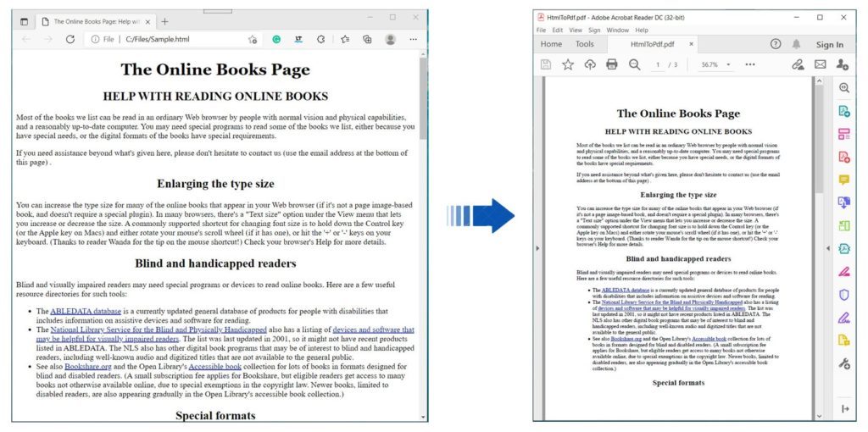Switch to the Tools tab in Acrobat
The width and height of the screenshot is (868, 432).
pos(585,44)
